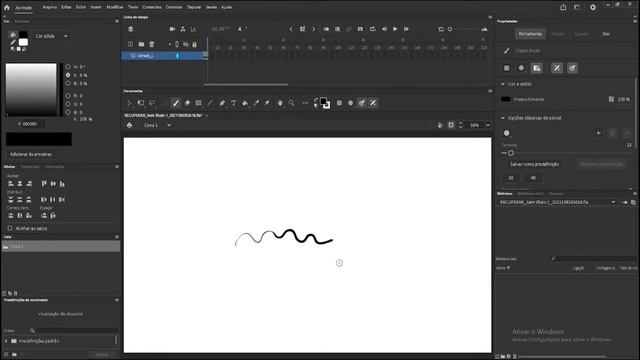The height and width of the screenshot is (360, 640).
Task: Select the Zoom magnifier tool
Action: pyautogui.click(x=291, y=103)
